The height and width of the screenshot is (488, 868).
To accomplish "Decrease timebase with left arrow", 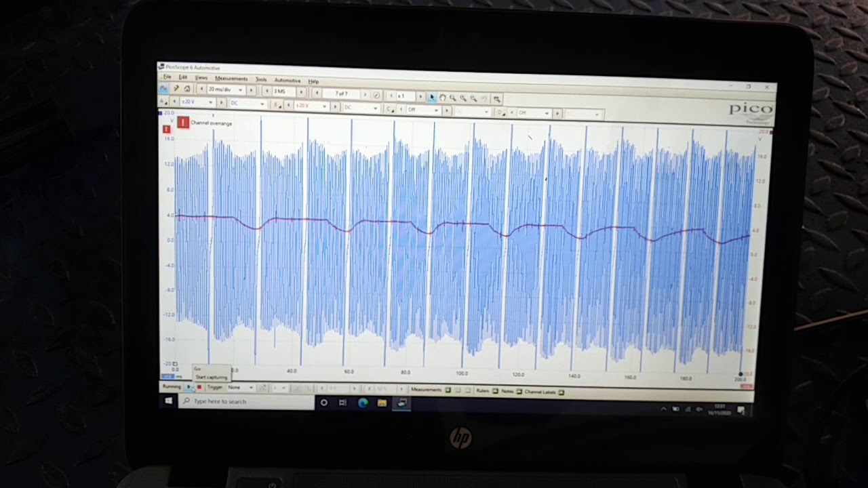I will coord(201,89).
